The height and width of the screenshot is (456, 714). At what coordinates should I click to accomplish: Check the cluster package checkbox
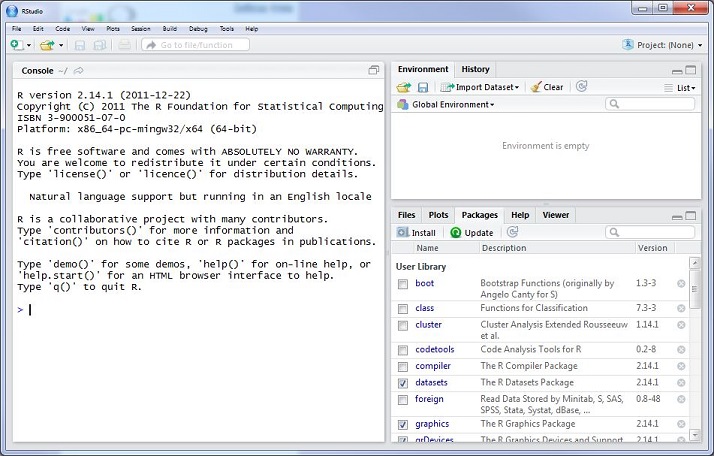403,326
